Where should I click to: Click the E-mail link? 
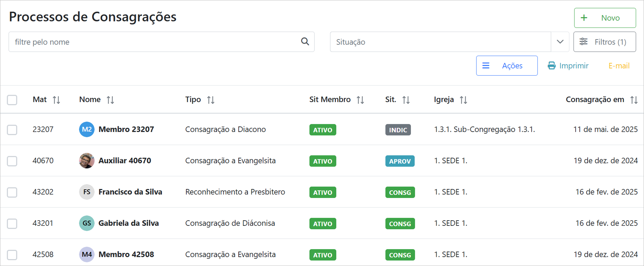[x=619, y=66]
